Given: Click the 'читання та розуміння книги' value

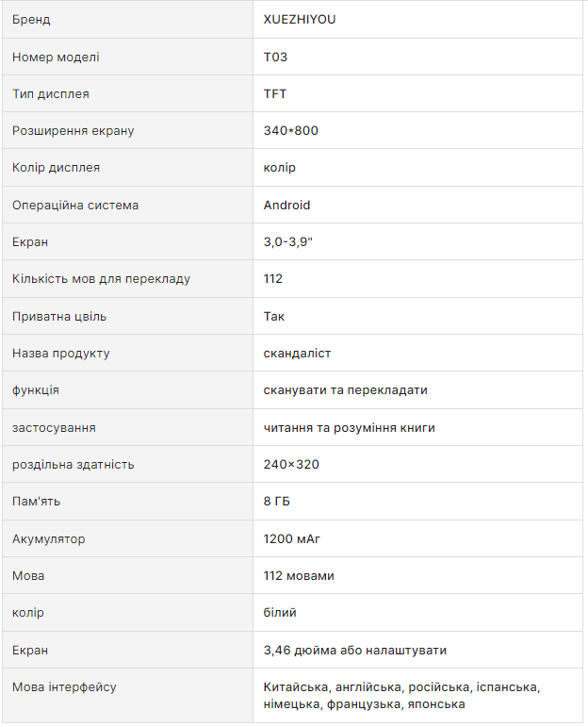Looking at the screenshot, I should point(349,427).
